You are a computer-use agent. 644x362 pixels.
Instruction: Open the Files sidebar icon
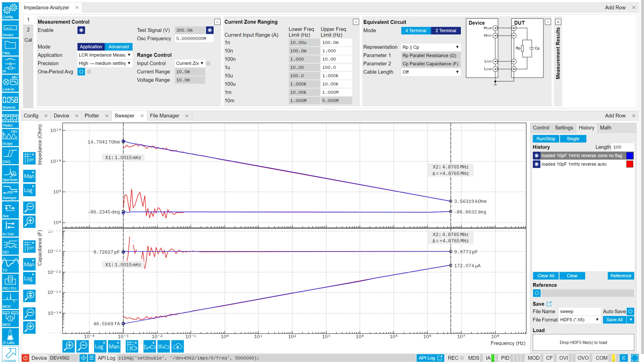pos(10,47)
